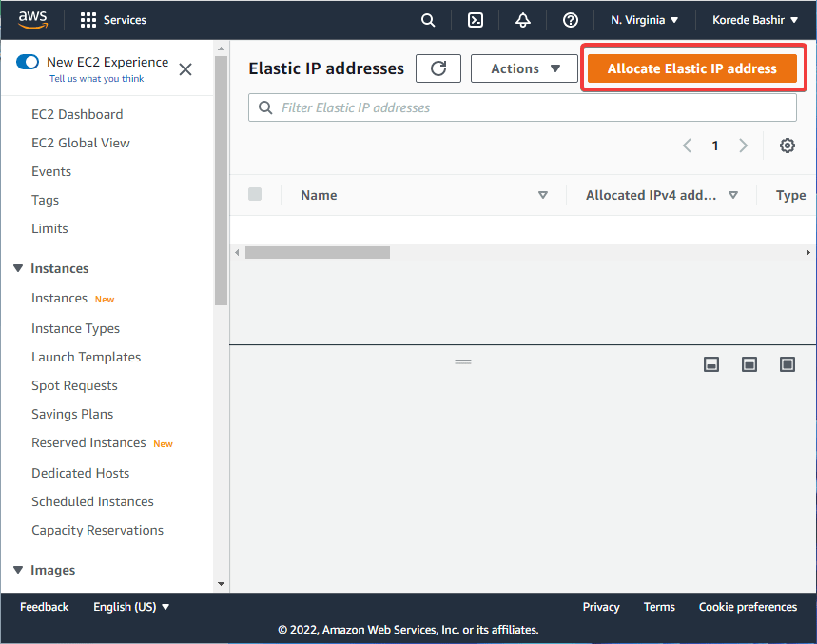This screenshot has height=644, width=817.
Task: Open table preferences gear icon
Action: pyautogui.click(x=788, y=146)
